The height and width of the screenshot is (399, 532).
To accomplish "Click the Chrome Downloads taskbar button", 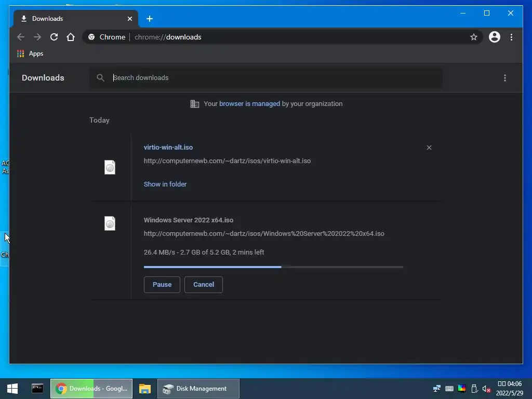I will click(x=91, y=389).
